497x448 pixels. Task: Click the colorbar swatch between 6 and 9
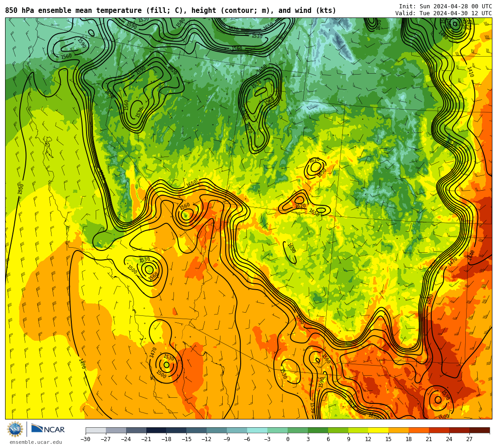tap(338, 430)
